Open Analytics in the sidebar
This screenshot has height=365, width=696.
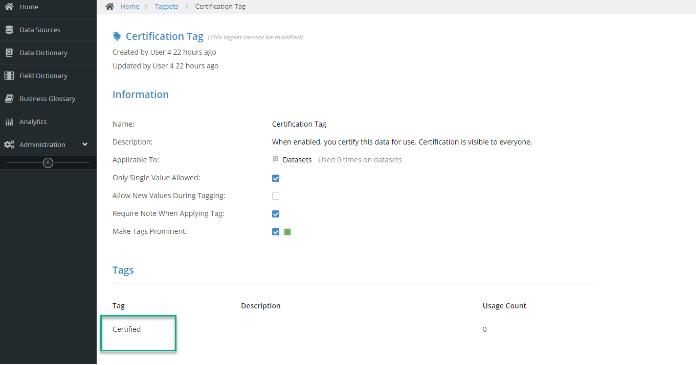coord(48,122)
